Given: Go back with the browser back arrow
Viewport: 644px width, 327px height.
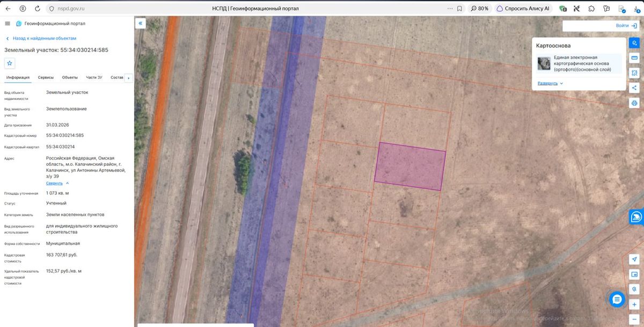Looking at the screenshot, I should [x=8, y=9].
